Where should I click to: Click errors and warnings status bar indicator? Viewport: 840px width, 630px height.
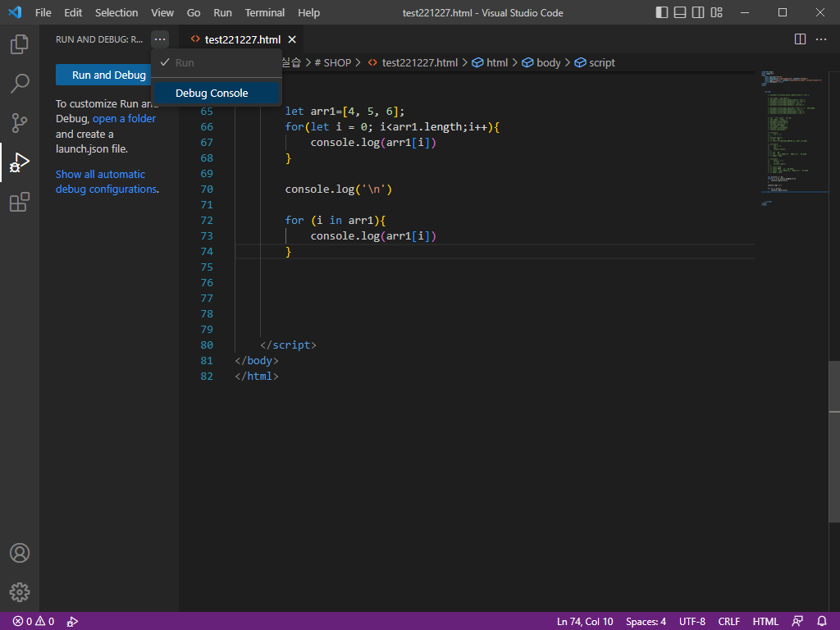34,622
